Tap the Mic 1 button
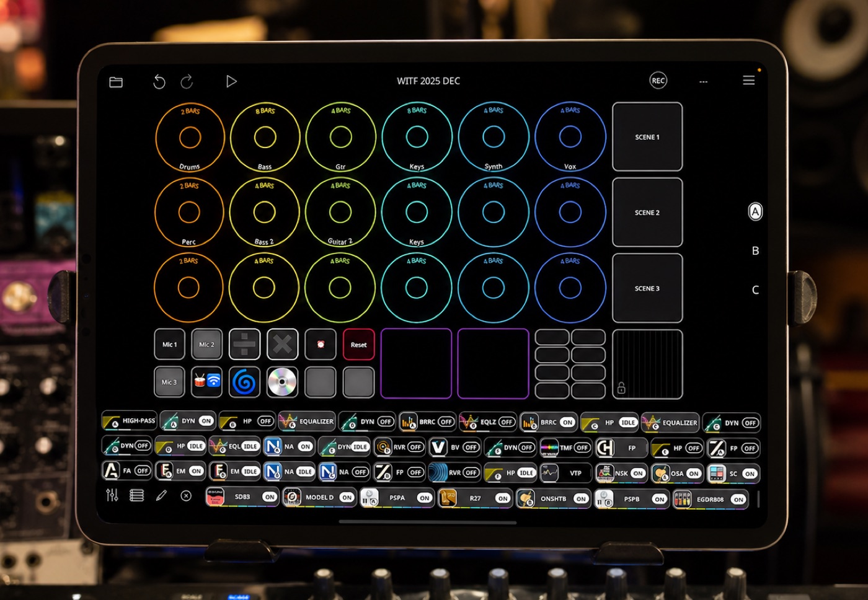Viewport: 868px width, 600px height. tap(169, 344)
